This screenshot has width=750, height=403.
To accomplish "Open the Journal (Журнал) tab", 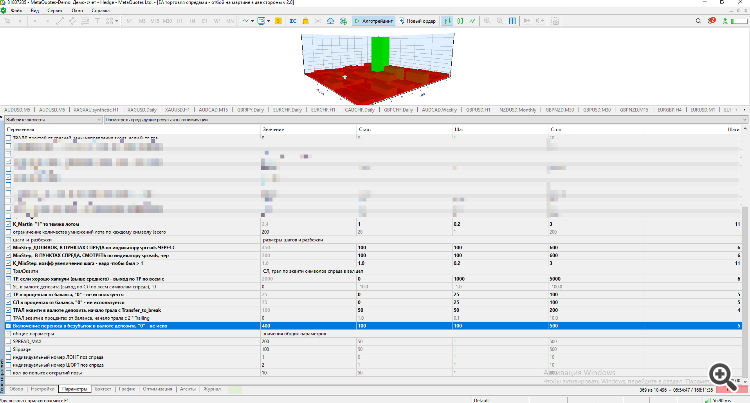I will tap(212, 390).
